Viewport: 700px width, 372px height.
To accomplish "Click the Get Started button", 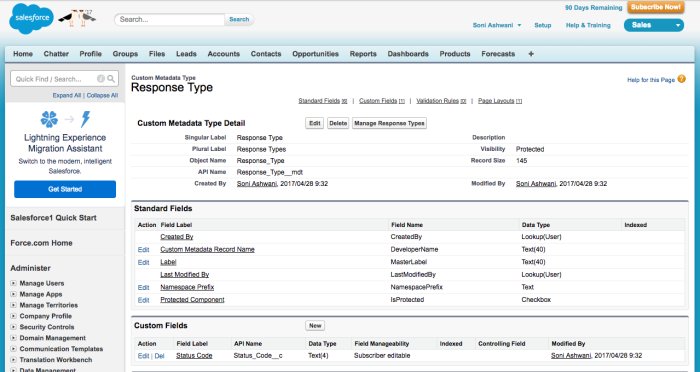I will [65, 189].
